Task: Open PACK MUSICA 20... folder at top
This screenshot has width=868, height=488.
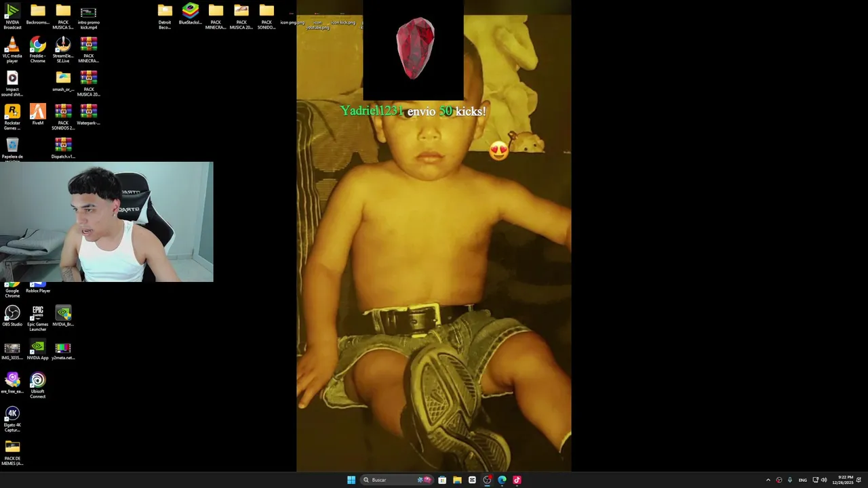Action: tap(241, 16)
